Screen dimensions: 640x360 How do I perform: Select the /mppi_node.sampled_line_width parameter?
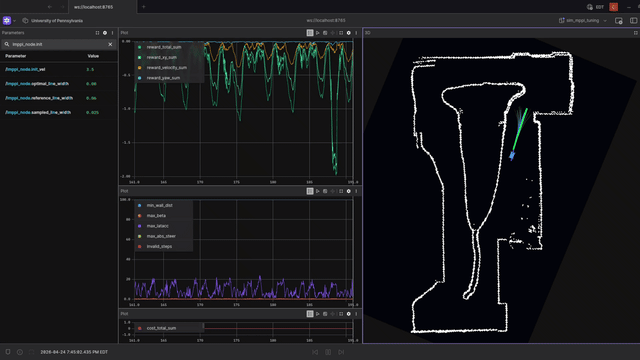tap(38, 112)
